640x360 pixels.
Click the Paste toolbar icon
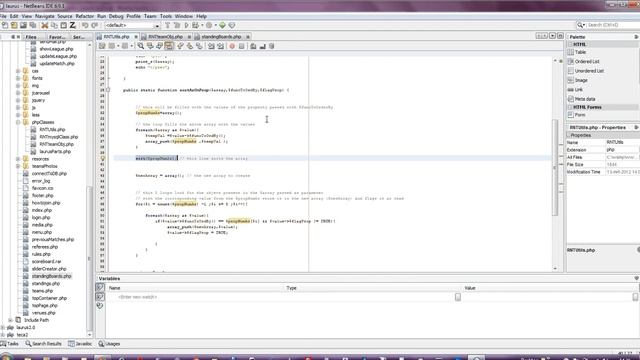pyautogui.click(x=64, y=25)
